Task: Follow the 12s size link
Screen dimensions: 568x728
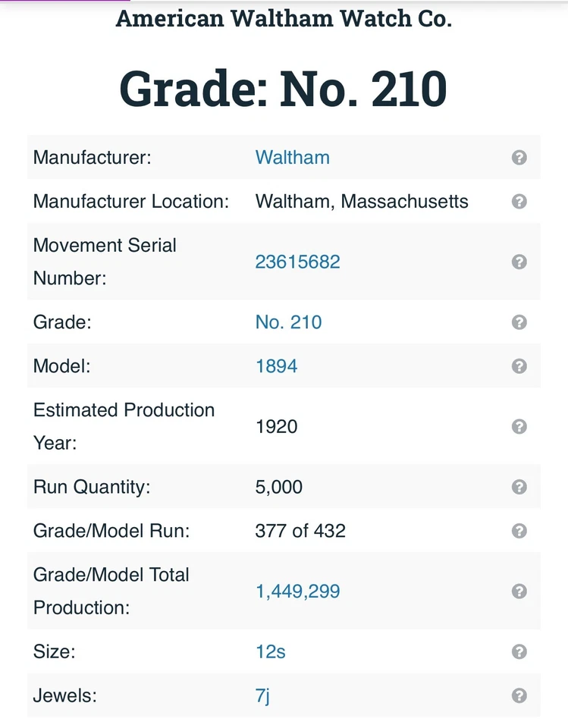Action: point(270,651)
